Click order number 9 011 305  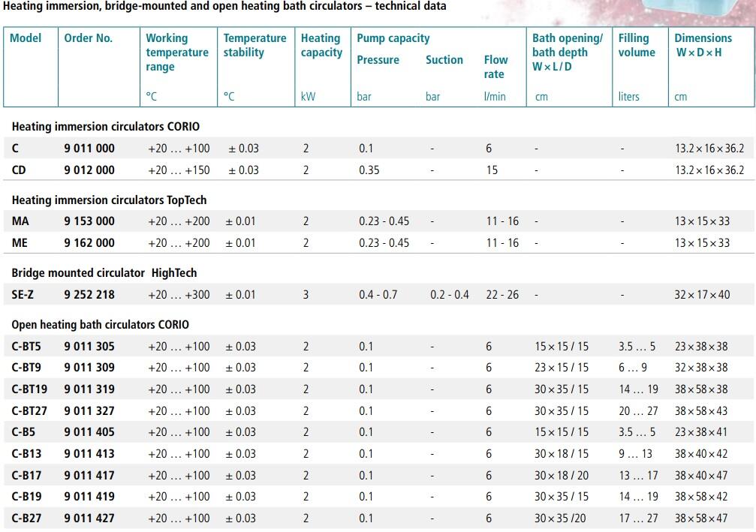[x=89, y=347]
